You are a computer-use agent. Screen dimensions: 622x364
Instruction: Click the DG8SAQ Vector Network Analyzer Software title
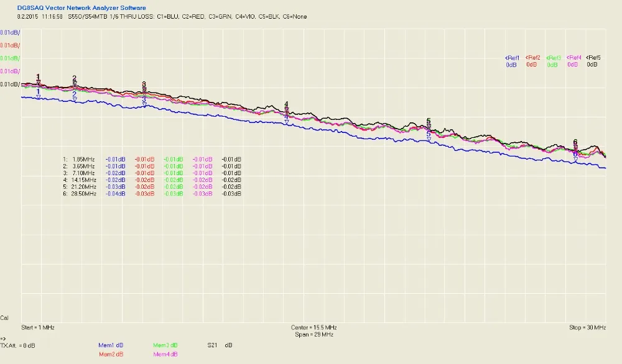[x=81, y=8]
